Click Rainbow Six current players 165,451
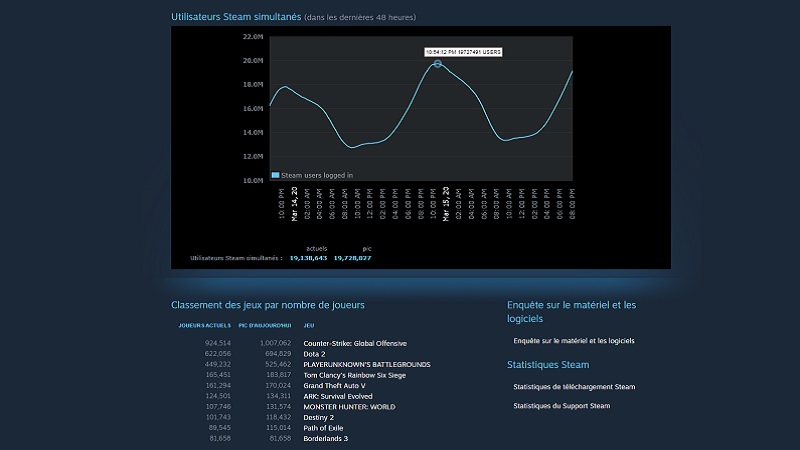 [x=218, y=374]
